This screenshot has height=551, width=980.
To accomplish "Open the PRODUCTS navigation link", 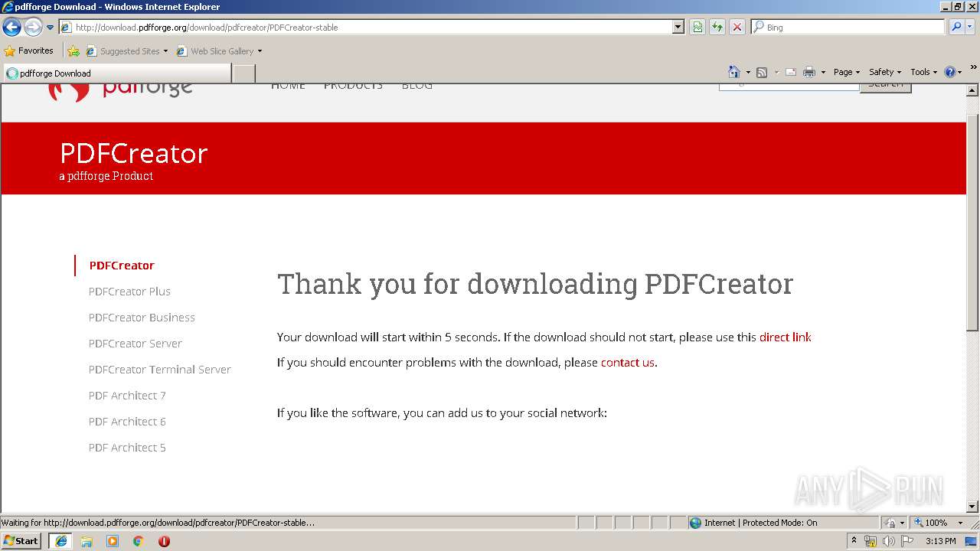I will tap(353, 86).
